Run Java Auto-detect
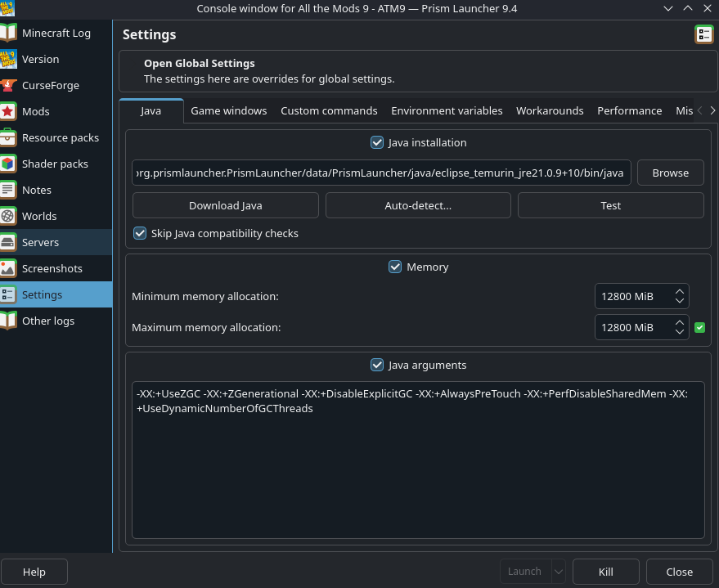Screen dimensions: 719x588 point(418,204)
